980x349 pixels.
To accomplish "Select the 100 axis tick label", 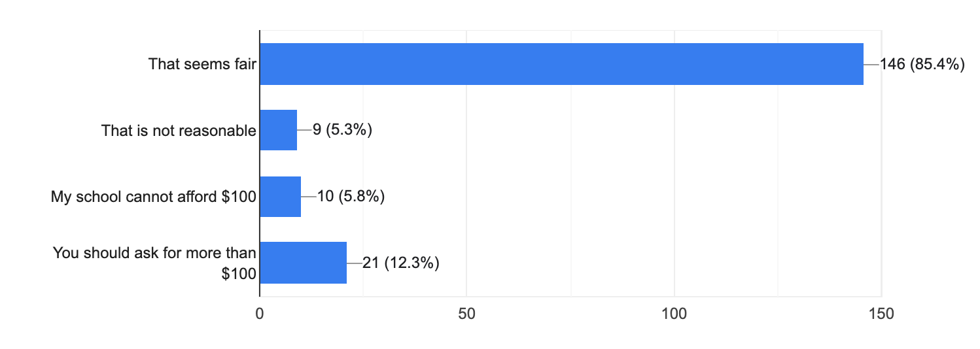I will tap(674, 313).
